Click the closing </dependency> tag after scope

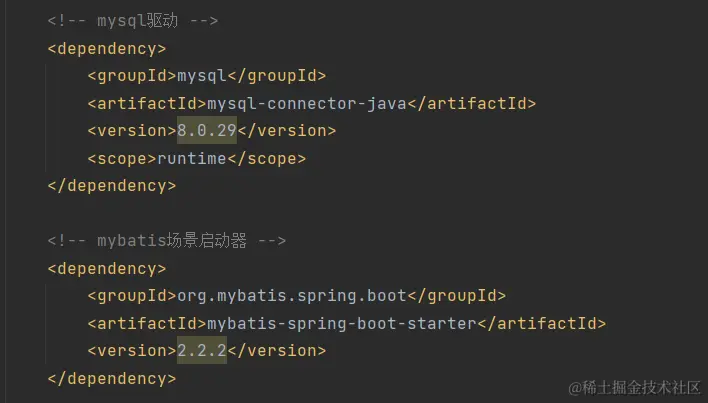click(x=112, y=185)
